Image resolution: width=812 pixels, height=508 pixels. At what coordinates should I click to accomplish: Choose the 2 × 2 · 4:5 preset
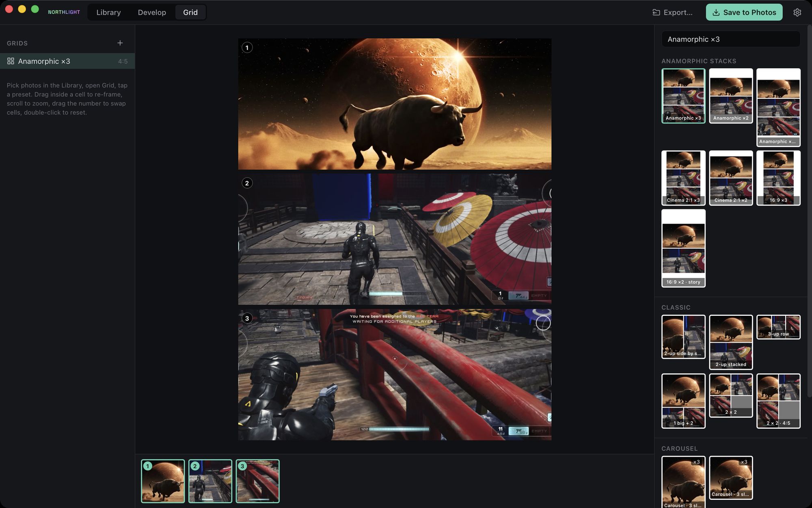click(778, 401)
